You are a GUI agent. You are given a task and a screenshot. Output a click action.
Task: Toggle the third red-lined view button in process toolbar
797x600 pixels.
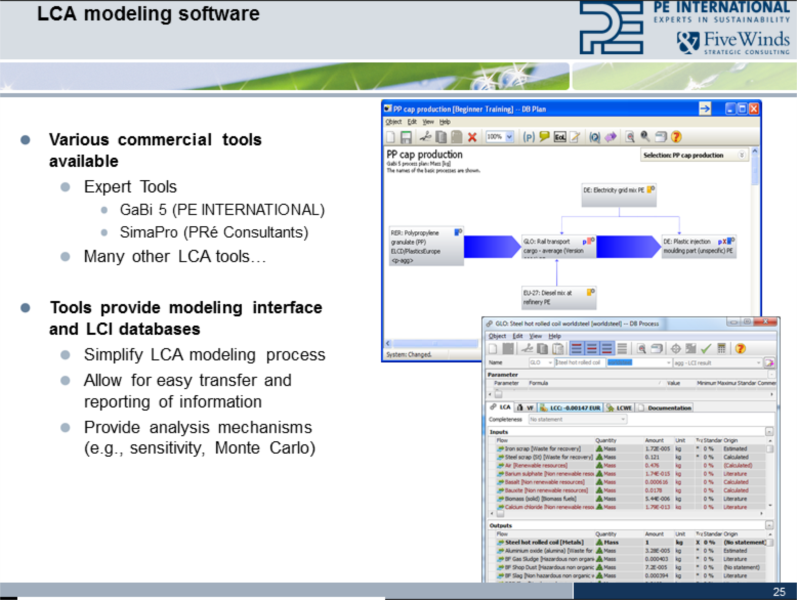pos(607,348)
